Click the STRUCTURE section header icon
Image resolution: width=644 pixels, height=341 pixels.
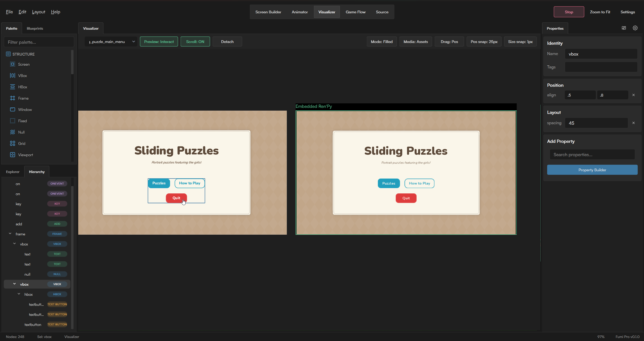8,54
